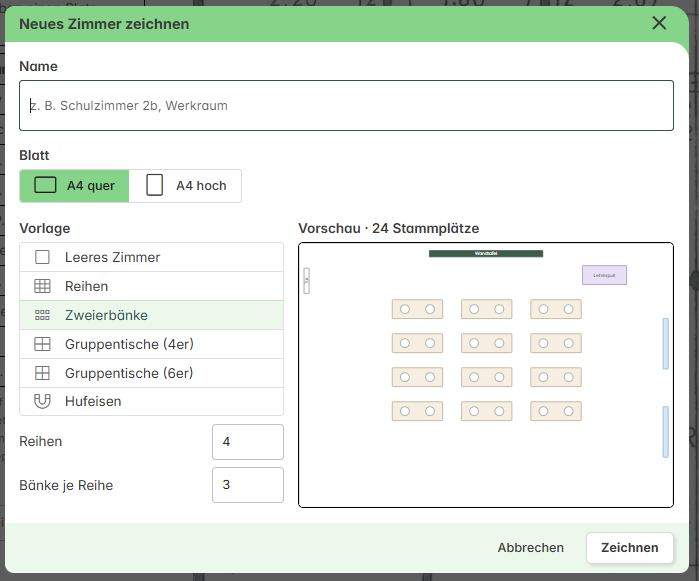Click the empty square icon for Leeres Zimmer
Screen dimensions: 699x581
point(42,257)
